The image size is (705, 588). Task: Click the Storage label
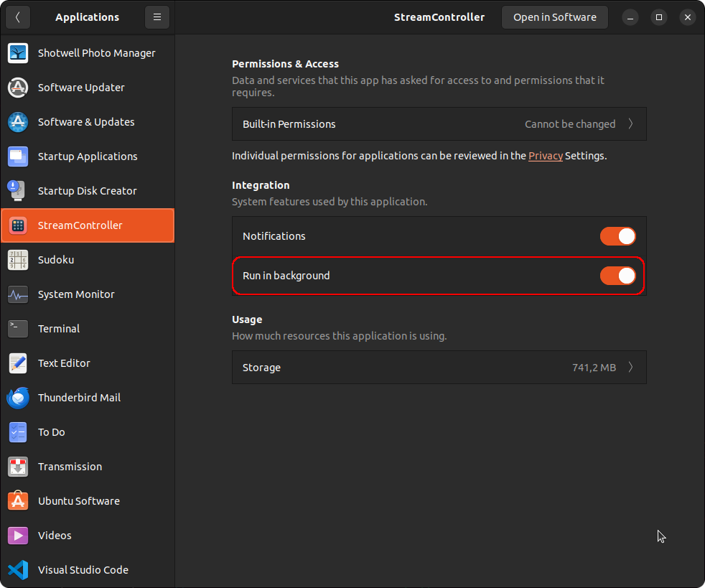click(x=261, y=368)
